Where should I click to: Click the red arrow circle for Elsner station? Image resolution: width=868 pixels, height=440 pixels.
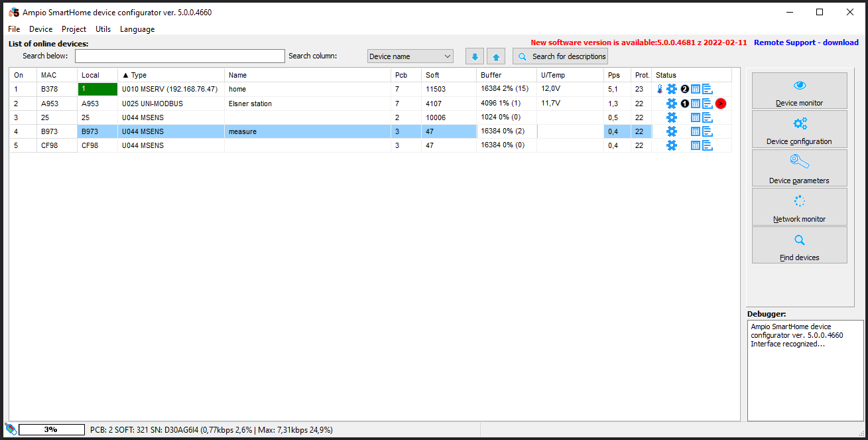pos(721,104)
